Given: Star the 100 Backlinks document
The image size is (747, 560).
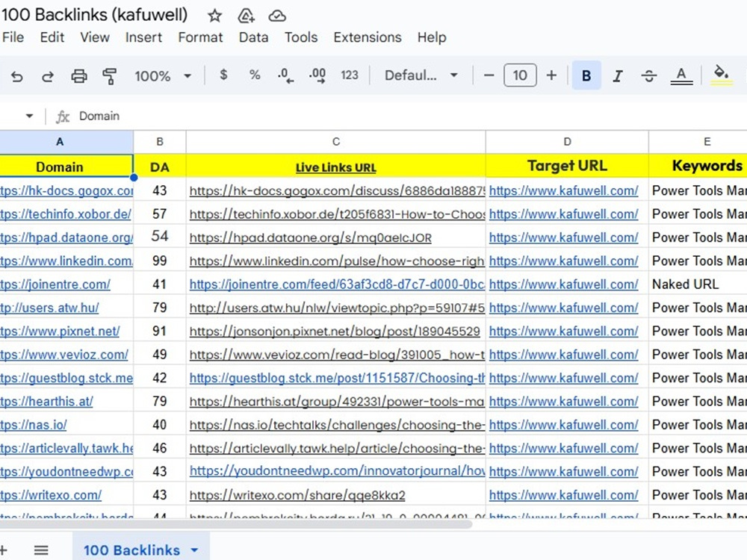Looking at the screenshot, I should (x=215, y=16).
